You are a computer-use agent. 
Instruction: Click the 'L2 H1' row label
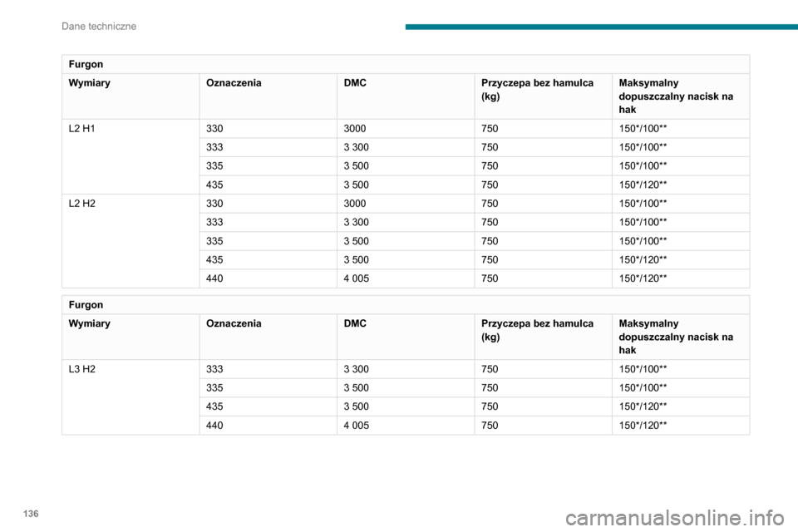(x=83, y=129)
